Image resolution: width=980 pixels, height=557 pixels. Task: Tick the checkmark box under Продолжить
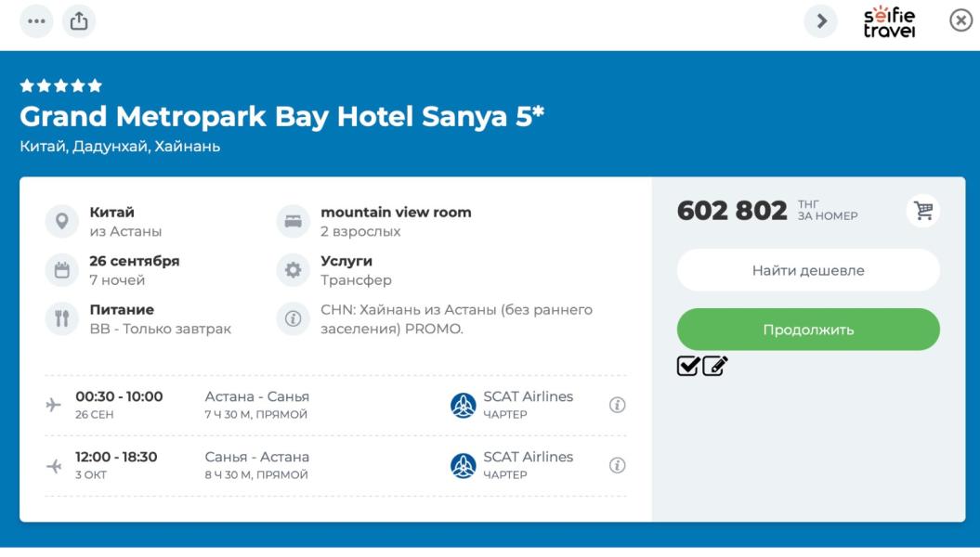pyautogui.click(x=688, y=367)
